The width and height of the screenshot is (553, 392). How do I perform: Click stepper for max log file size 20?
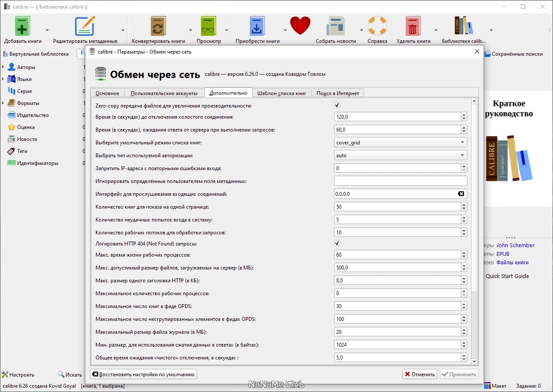[464, 332]
